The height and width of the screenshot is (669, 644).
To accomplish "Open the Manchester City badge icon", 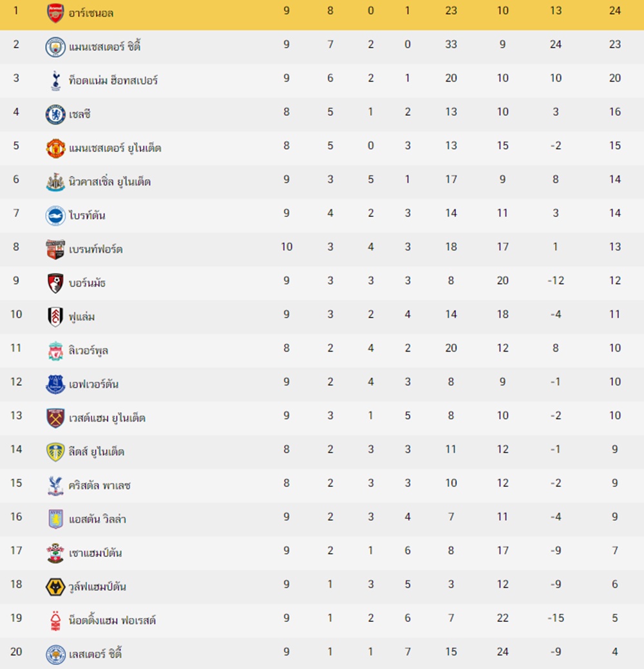I will (x=55, y=46).
